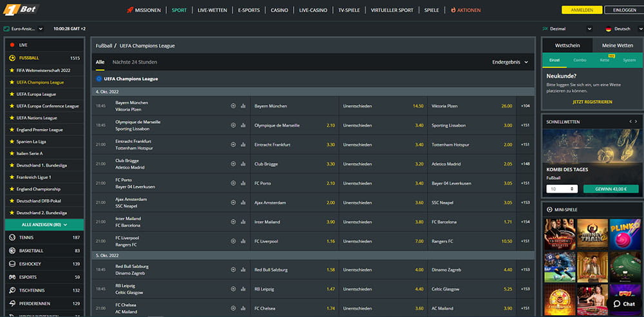Select Tottenham Hotspur odds 2.00
Image resolution: width=644 pixels, height=317 pixels.
507,145
